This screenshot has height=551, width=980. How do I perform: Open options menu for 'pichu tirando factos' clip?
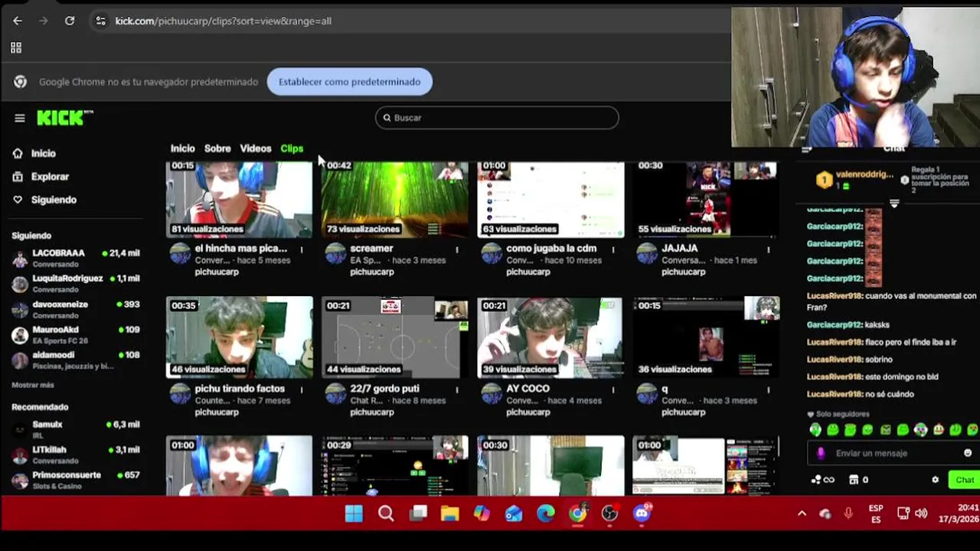pyautogui.click(x=301, y=390)
